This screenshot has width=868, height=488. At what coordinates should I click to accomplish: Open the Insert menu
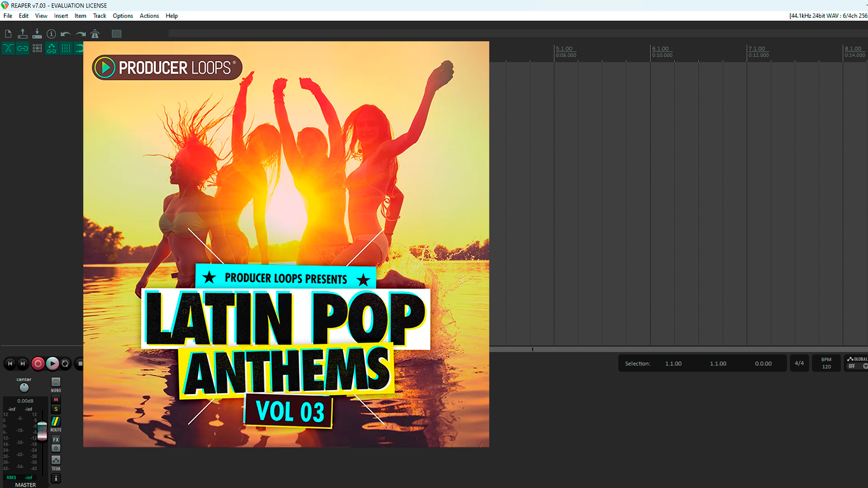[61, 16]
